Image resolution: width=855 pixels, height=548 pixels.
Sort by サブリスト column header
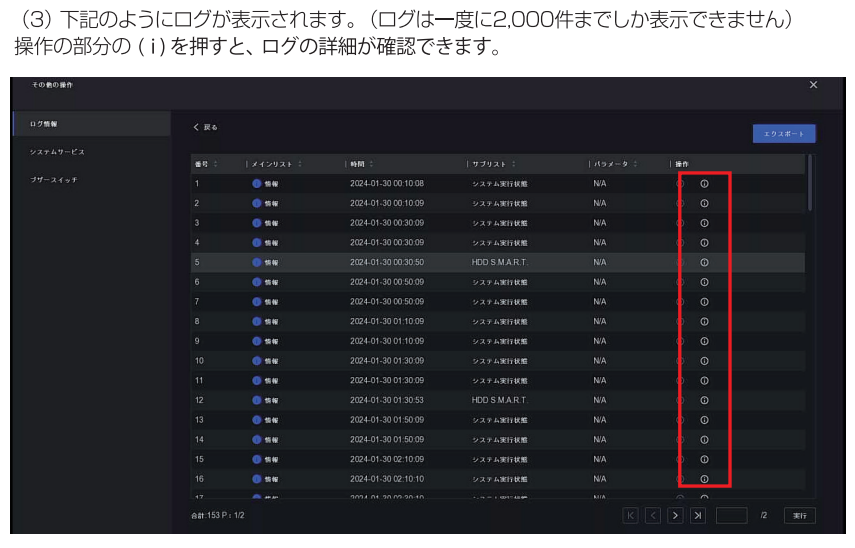pos(495,164)
